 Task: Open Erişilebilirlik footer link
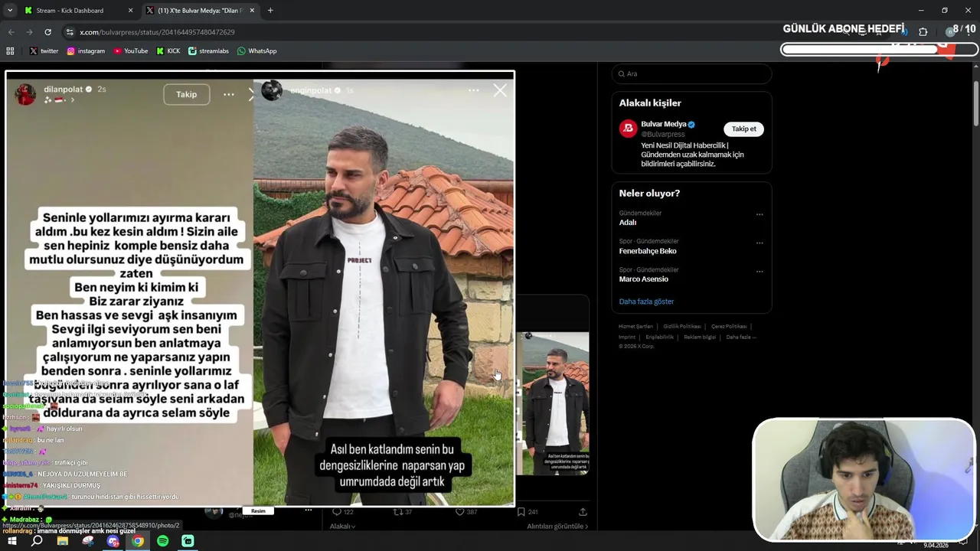click(659, 337)
